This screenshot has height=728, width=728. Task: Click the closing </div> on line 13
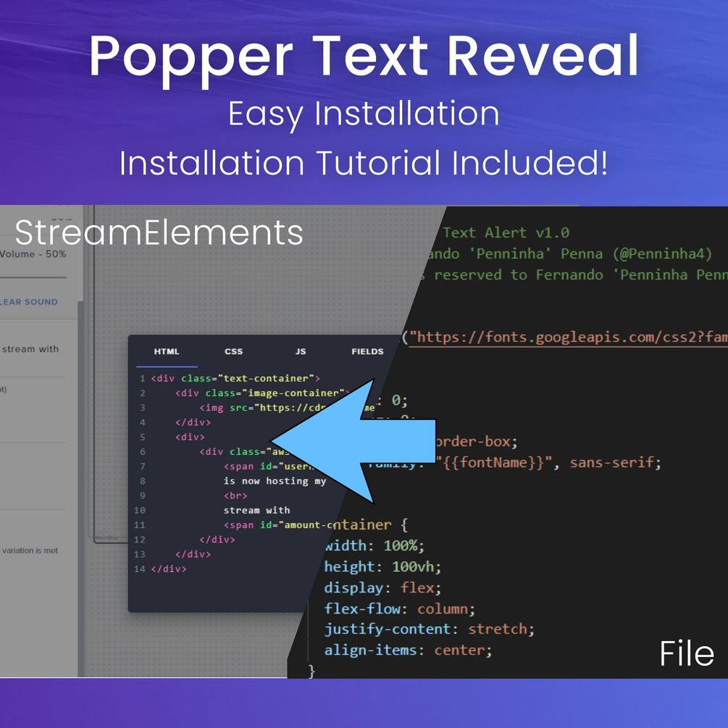(193, 554)
